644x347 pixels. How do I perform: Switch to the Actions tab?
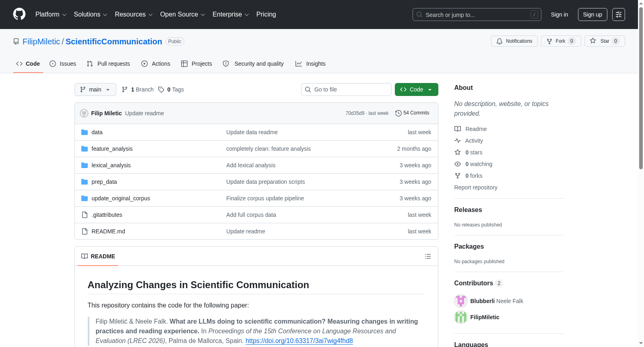[x=156, y=64]
